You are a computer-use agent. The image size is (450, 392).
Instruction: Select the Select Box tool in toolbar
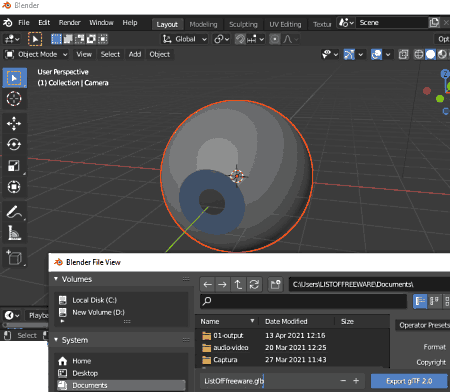pyautogui.click(x=14, y=78)
